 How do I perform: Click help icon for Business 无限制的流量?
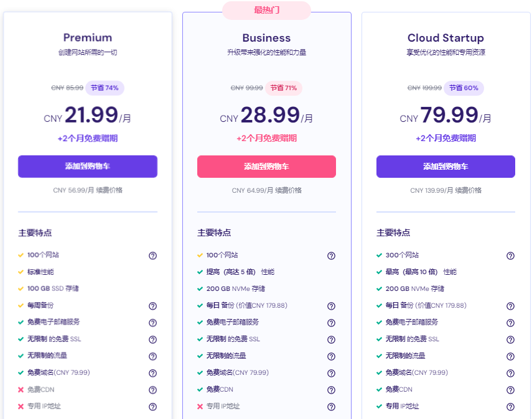pyautogui.click(x=331, y=356)
